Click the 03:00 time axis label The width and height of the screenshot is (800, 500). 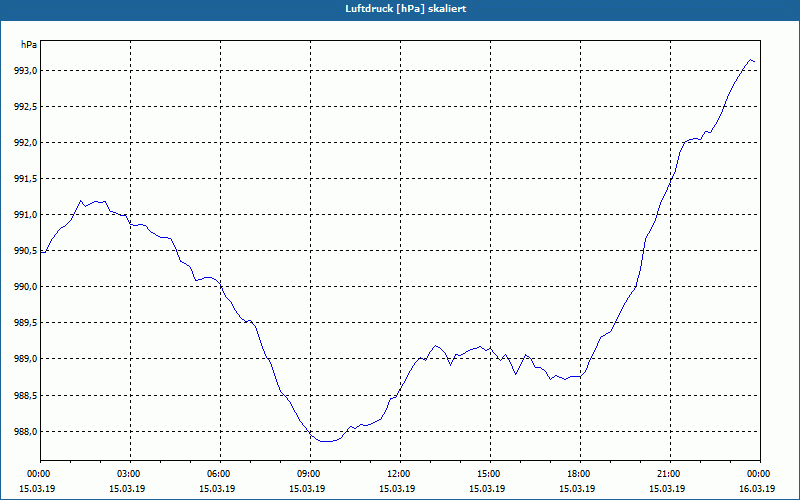point(131,474)
